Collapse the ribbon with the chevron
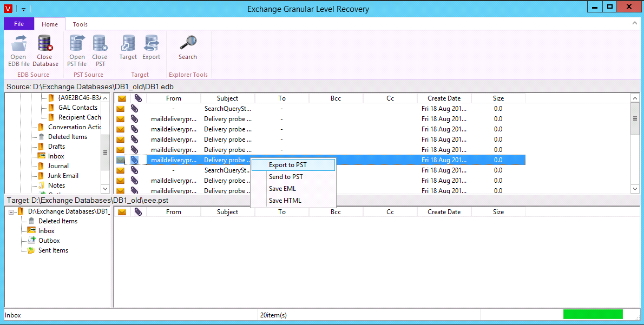 tap(635, 23)
